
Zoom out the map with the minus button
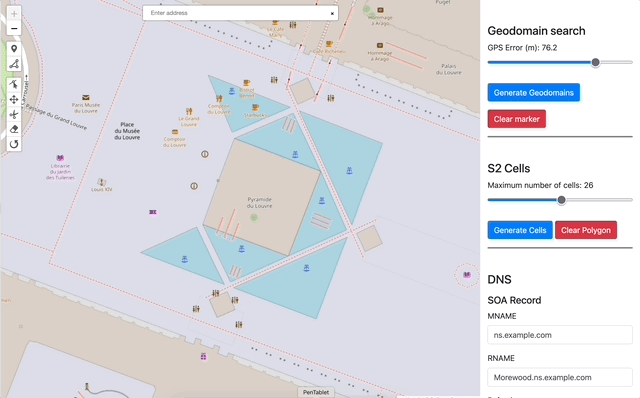[x=14, y=29]
